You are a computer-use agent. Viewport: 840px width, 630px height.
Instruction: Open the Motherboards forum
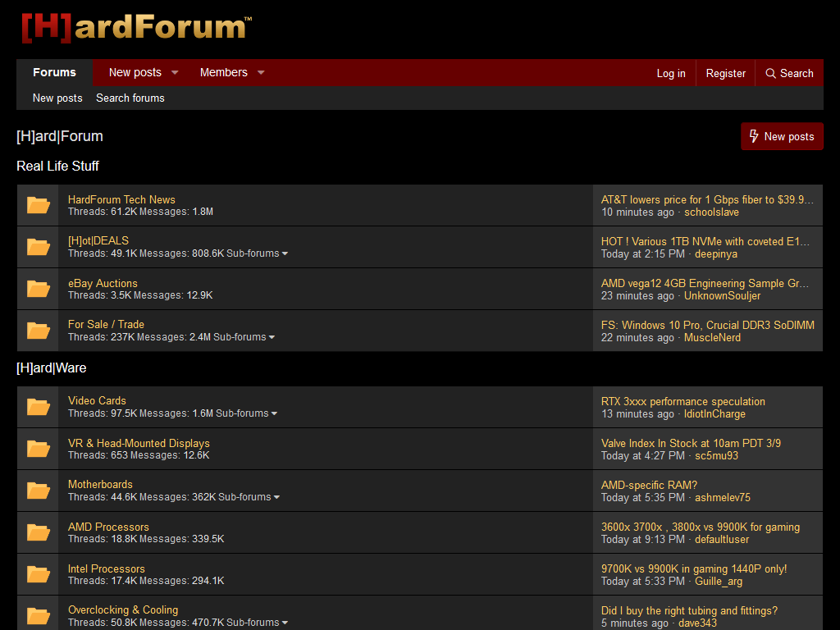pyautogui.click(x=100, y=484)
